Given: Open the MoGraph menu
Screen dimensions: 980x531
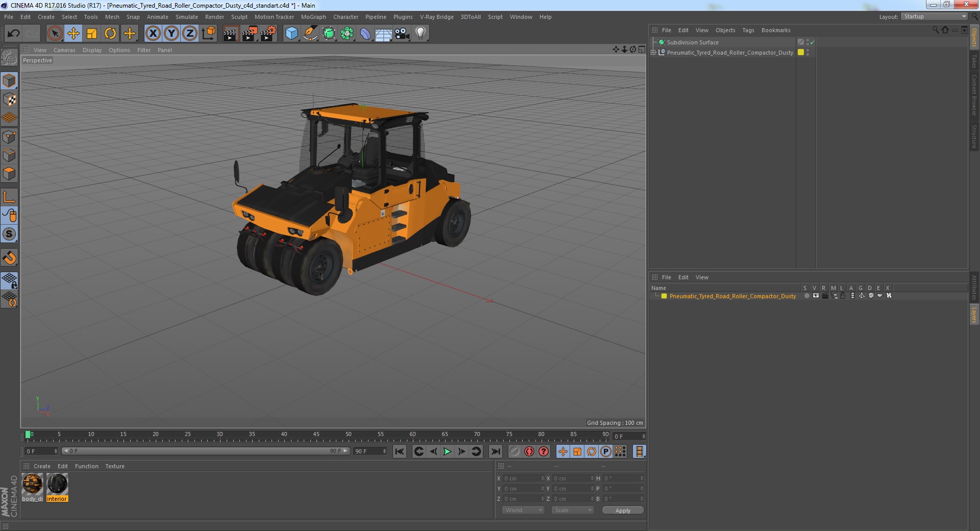Looking at the screenshot, I should [313, 17].
